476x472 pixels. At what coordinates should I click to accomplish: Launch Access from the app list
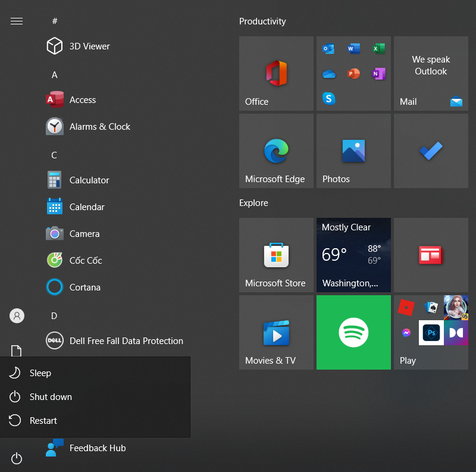pyautogui.click(x=115, y=99)
